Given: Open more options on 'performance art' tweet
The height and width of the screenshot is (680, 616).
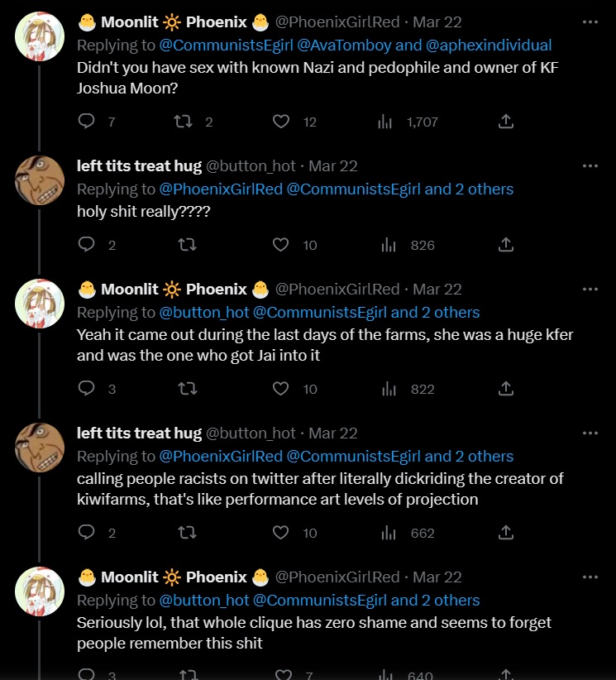Looking at the screenshot, I should coord(590,433).
